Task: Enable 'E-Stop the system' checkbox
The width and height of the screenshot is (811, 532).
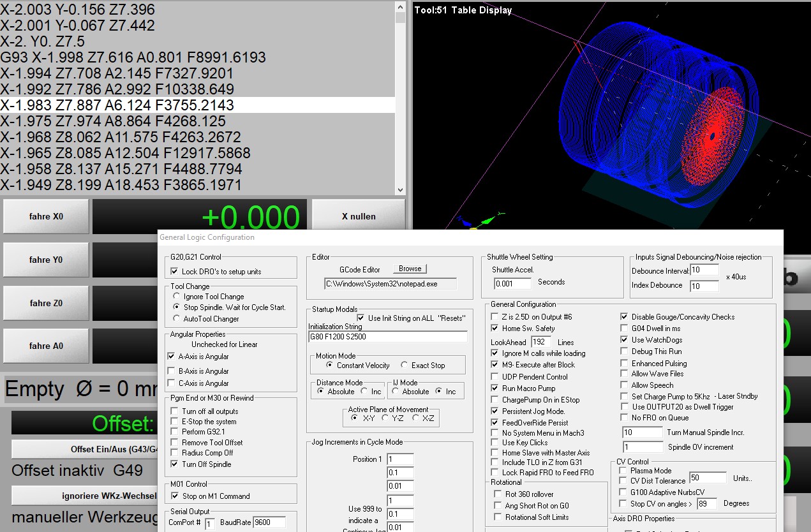Action: (175, 422)
